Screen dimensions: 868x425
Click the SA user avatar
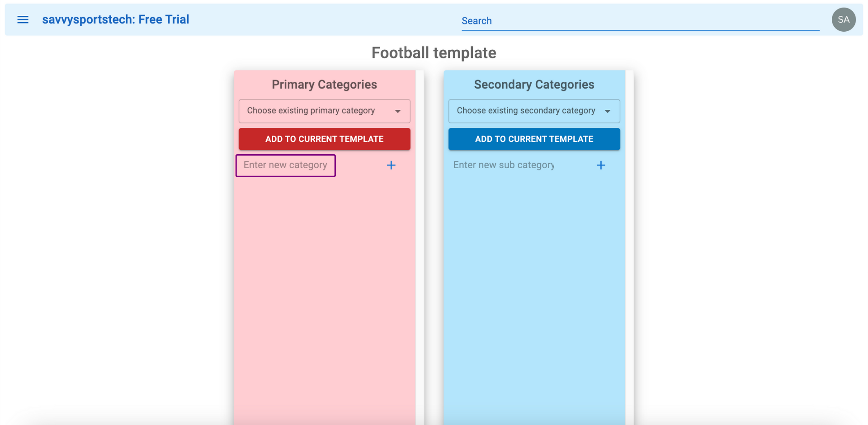(844, 19)
